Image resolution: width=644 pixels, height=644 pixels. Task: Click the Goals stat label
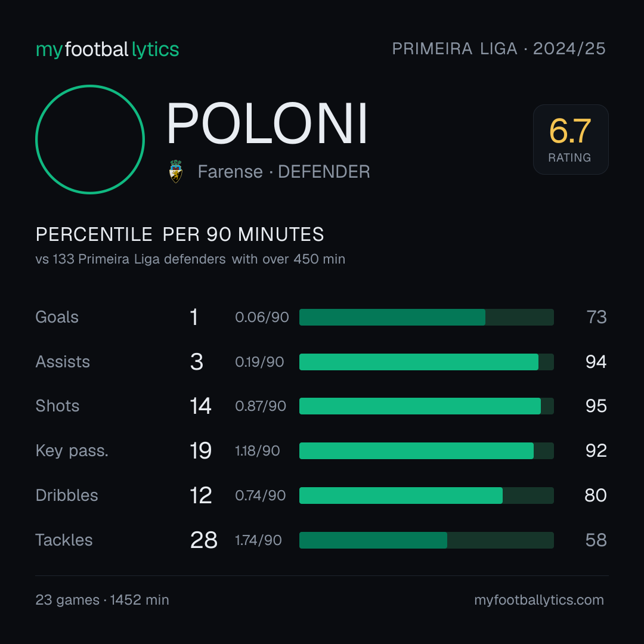57,317
